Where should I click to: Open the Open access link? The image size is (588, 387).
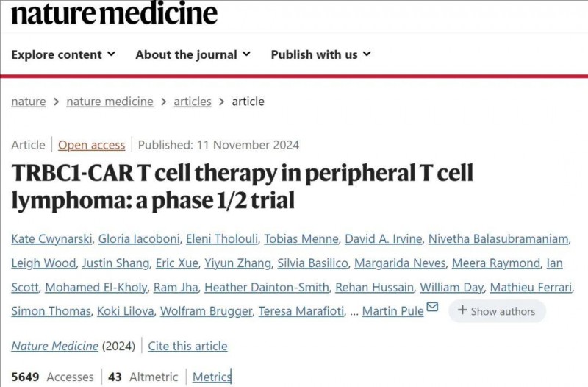click(91, 145)
